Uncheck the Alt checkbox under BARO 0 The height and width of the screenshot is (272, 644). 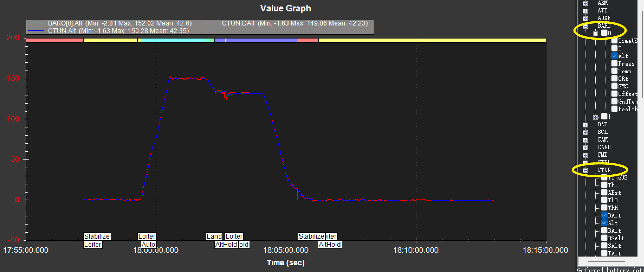pyautogui.click(x=614, y=56)
